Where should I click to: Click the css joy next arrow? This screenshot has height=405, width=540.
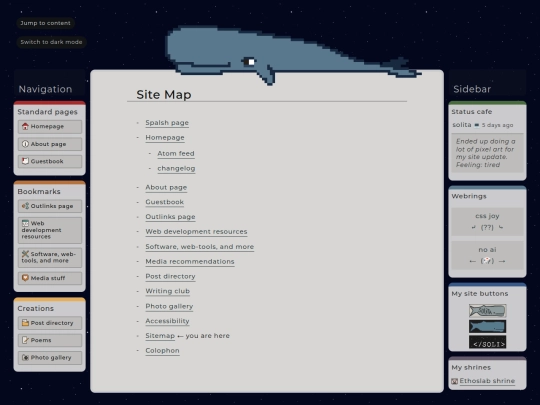point(501,227)
